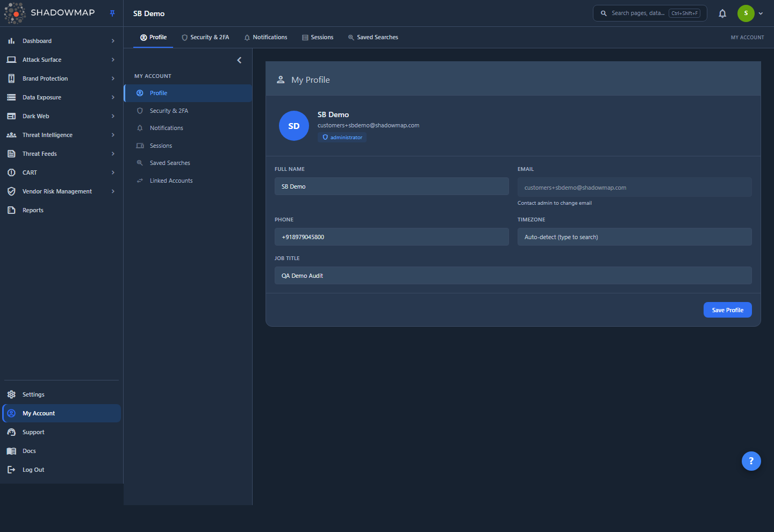The width and height of the screenshot is (774, 532).
Task: Click the Threat Intelligence people icon
Action: [11, 135]
